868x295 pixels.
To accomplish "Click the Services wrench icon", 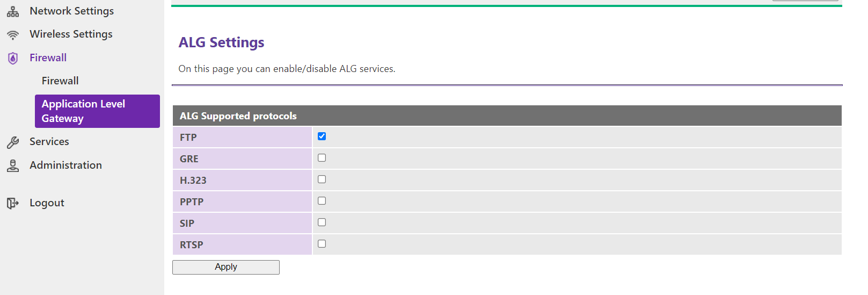I will click(x=13, y=142).
